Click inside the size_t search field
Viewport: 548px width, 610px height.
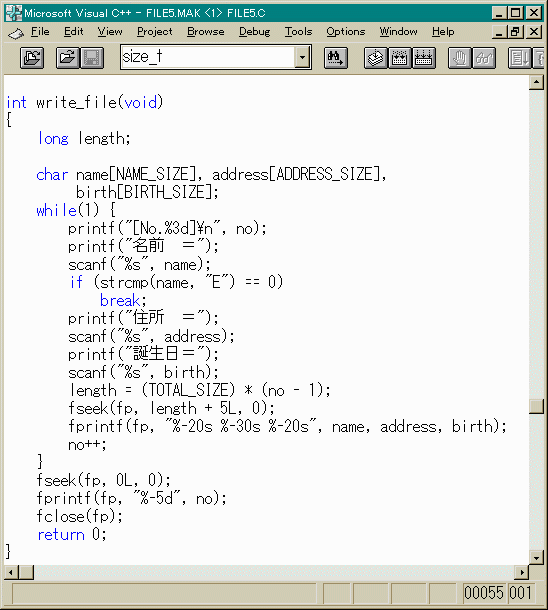pos(208,58)
